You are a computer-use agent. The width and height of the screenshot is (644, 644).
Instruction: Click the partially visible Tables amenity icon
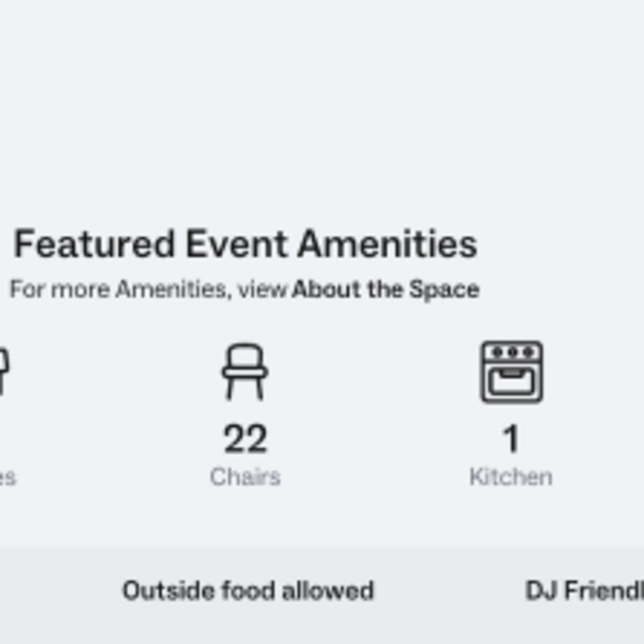pyautogui.click(x=5, y=370)
